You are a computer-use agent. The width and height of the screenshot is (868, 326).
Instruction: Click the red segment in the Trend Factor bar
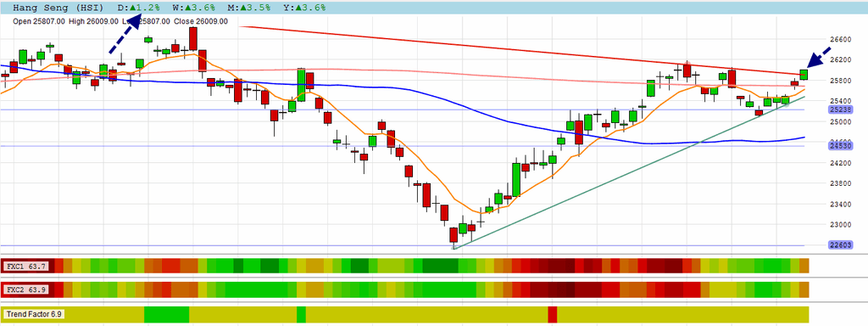click(x=553, y=314)
